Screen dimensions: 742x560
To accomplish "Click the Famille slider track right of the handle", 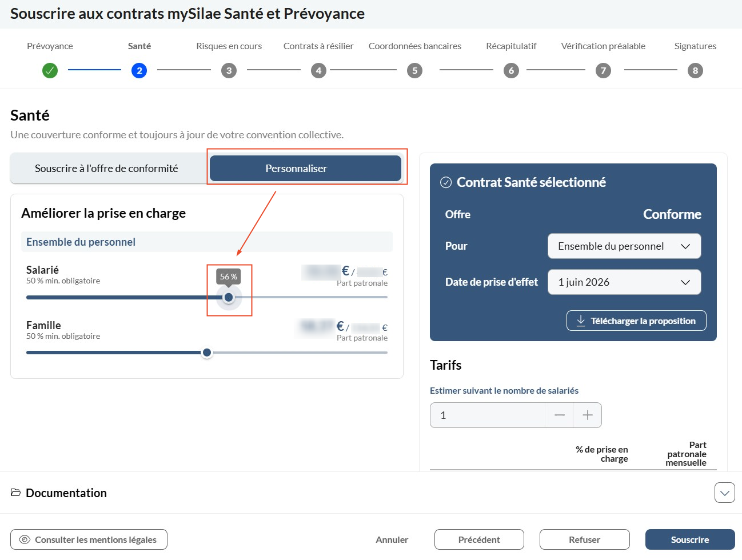I will point(300,353).
